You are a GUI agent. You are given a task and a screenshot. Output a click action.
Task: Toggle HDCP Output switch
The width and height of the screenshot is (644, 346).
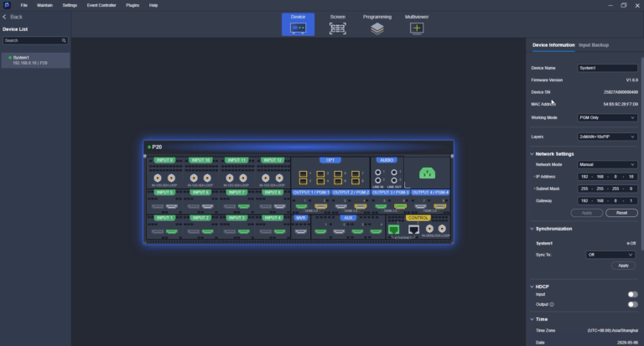(632, 305)
